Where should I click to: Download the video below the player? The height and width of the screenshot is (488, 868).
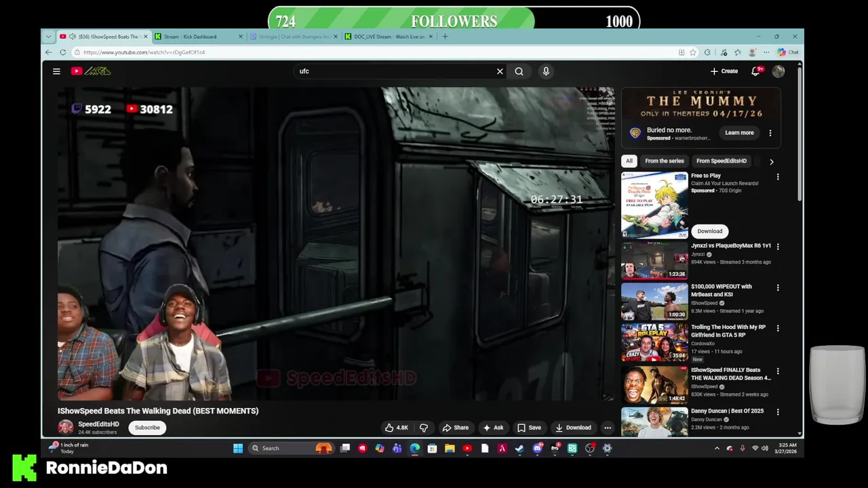(573, 428)
